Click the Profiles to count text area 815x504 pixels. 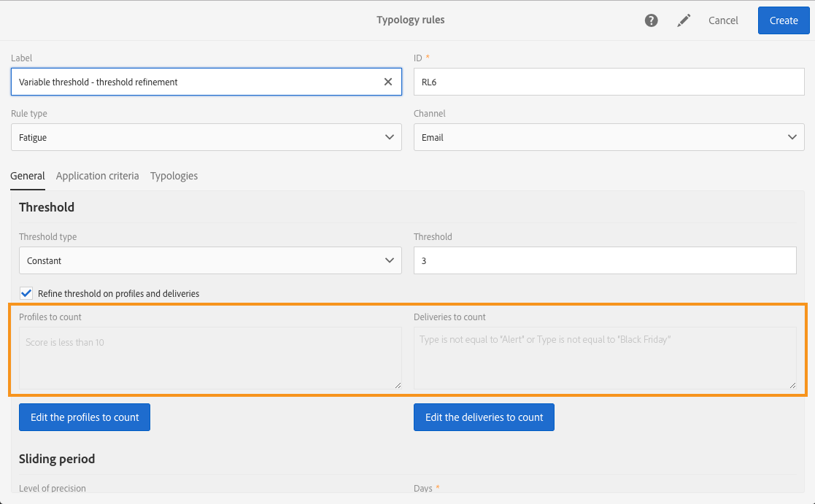pos(210,358)
